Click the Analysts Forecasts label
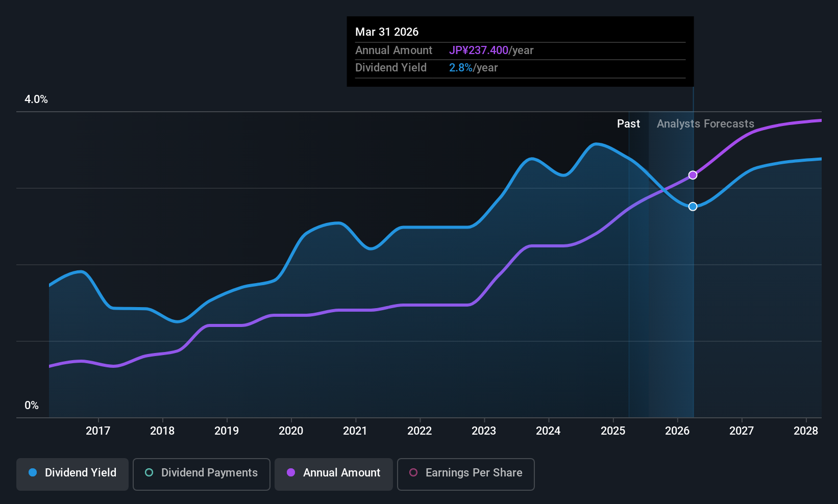The image size is (838, 504). (705, 124)
